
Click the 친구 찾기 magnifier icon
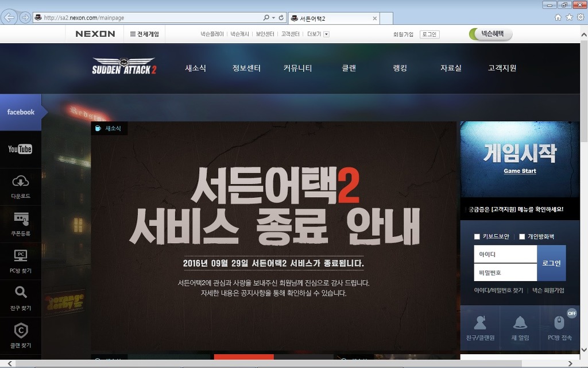(x=21, y=292)
